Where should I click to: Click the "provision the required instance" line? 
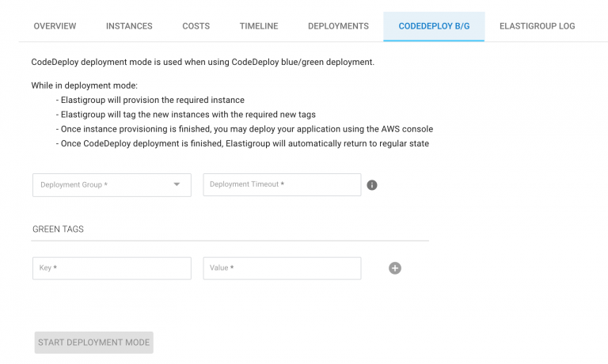pyautogui.click(x=150, y=100)
